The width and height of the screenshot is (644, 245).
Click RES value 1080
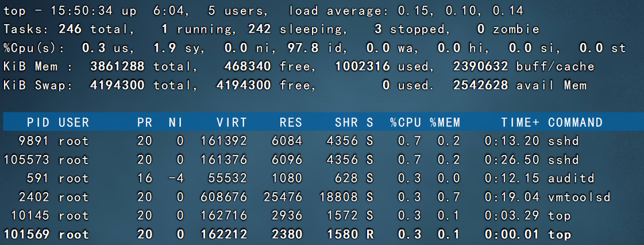[x=287, y=178]
